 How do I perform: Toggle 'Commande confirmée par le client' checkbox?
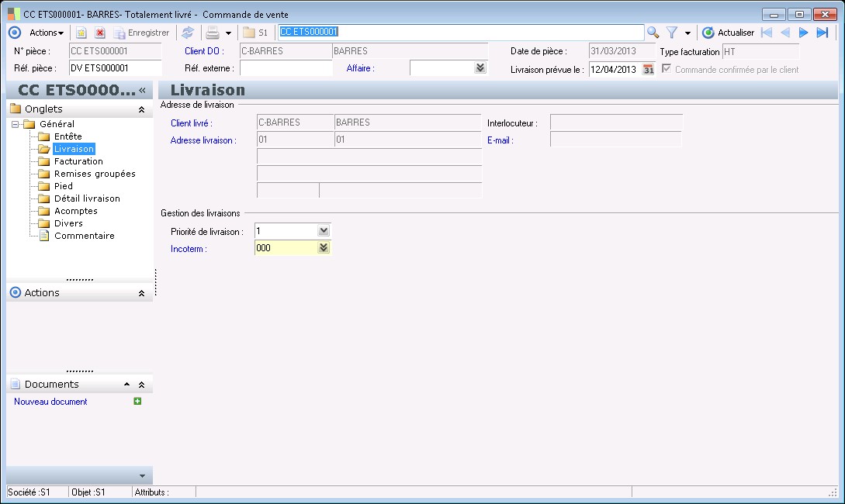(667, 69)
